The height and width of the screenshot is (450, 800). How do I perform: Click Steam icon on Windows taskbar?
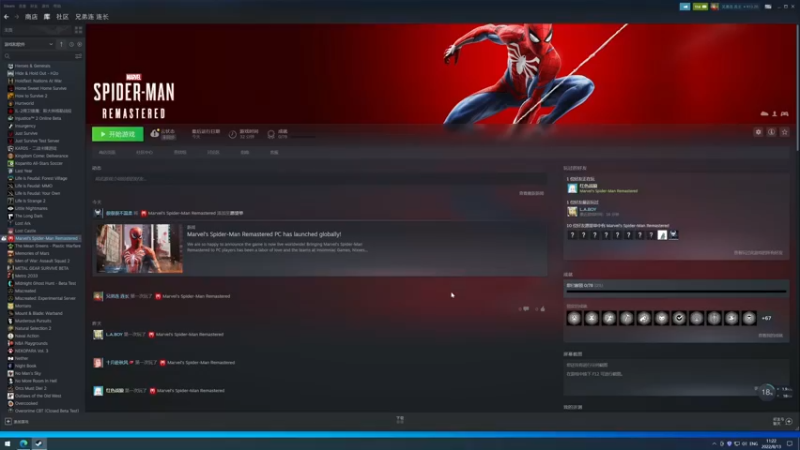tap(39, 444)
